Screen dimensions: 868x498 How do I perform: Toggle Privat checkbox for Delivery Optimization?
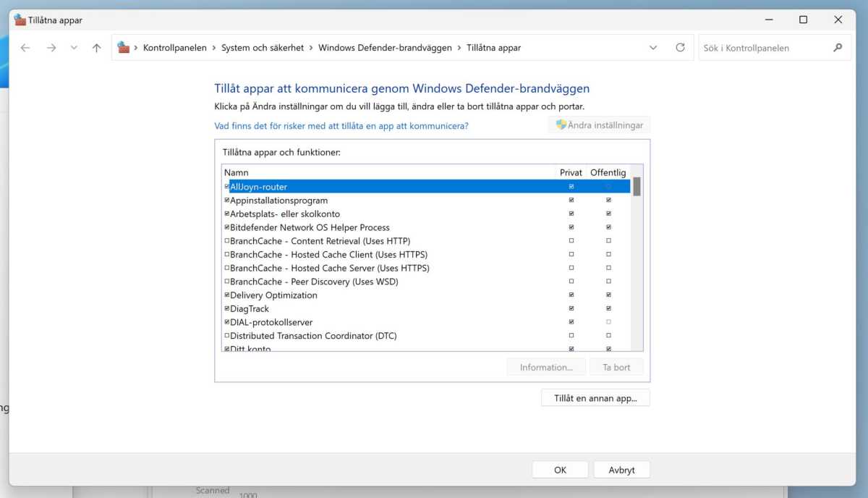click(x=571, y=295)
